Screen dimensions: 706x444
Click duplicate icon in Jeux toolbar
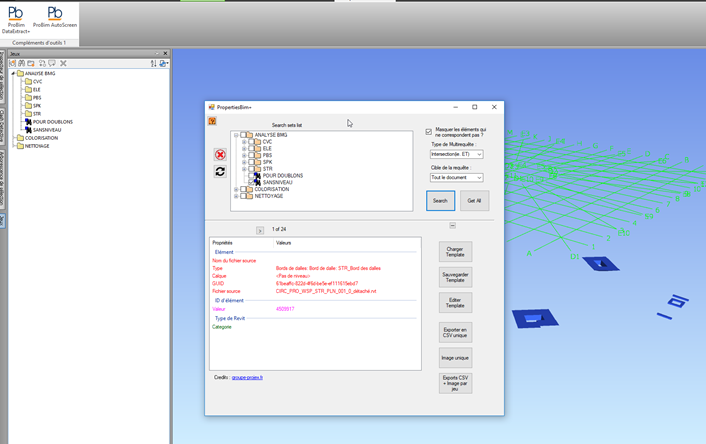tap(42, 63)
